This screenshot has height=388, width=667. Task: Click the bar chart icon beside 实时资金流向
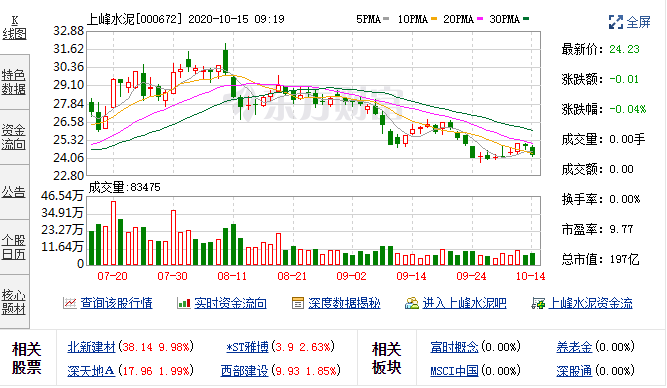[x=183, y=303]
